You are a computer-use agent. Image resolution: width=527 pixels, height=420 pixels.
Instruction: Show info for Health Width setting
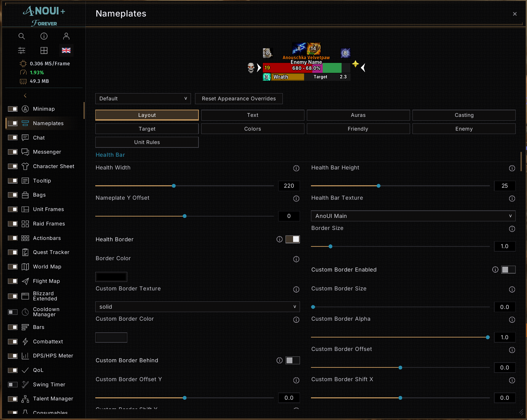pyautogui.click(x=296, y=168)
